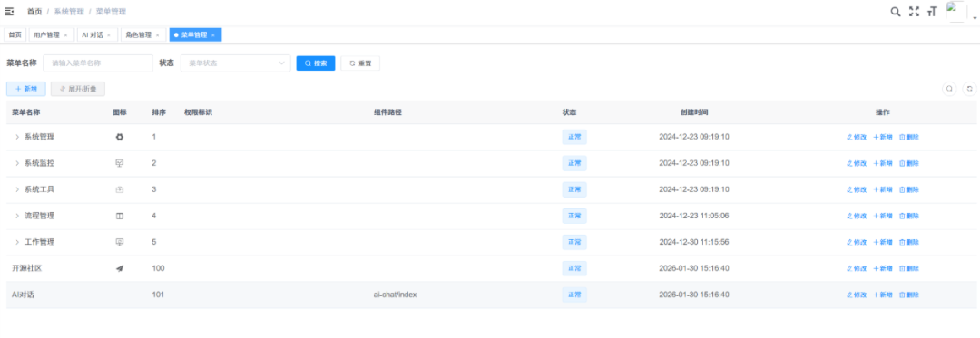Click the 开源社区 menu name
This screenshot has width=980, height=338.
click(x=27, y=268)
